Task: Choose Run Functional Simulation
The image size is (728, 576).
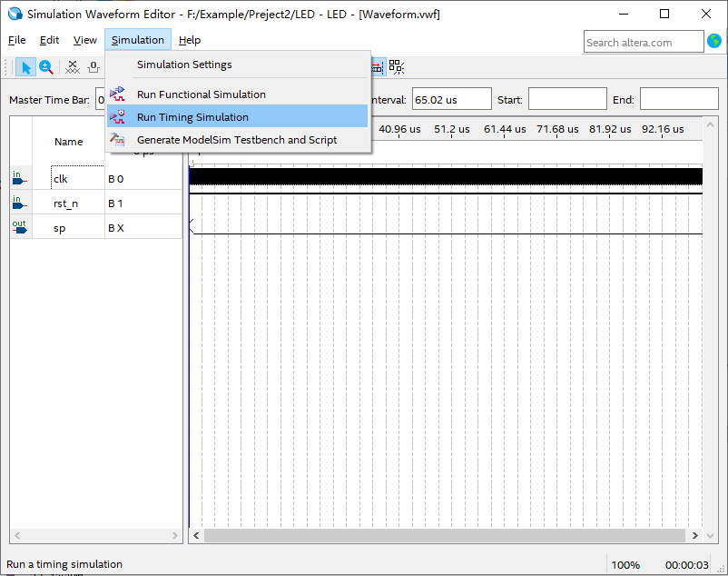Action: 237,94
